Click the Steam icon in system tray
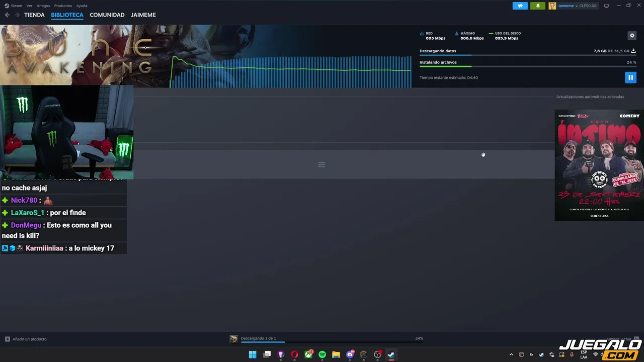644x362 pixels. 541,354
